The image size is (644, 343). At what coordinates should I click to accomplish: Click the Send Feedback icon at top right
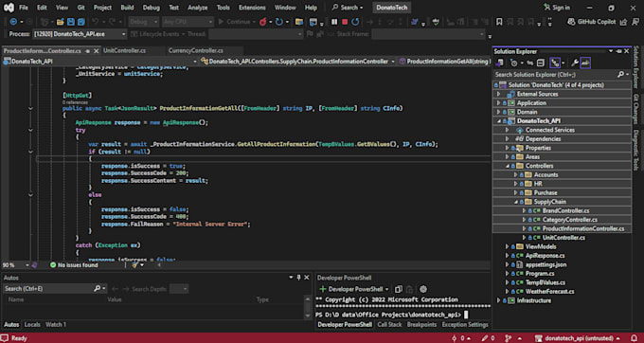pos(635,22)
